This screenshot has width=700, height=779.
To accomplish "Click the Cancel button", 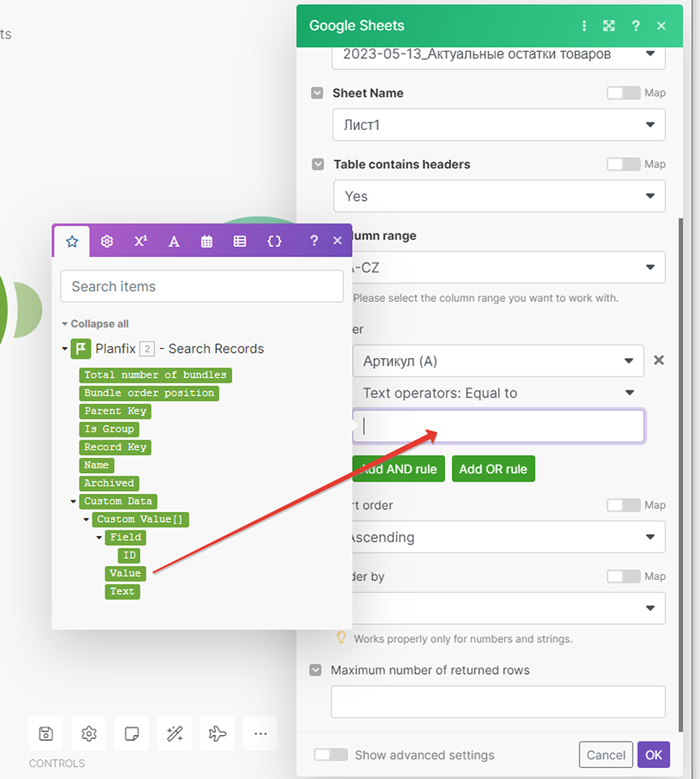I will point(606,754).
